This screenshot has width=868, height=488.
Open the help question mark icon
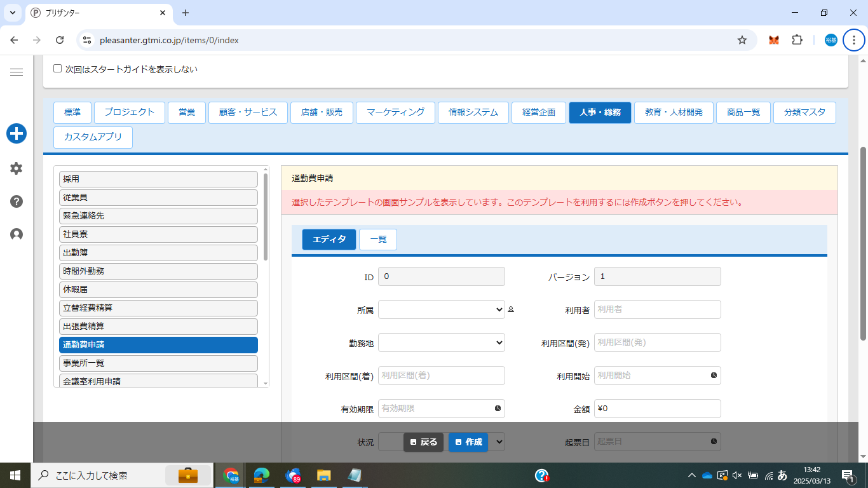[17, 201]
